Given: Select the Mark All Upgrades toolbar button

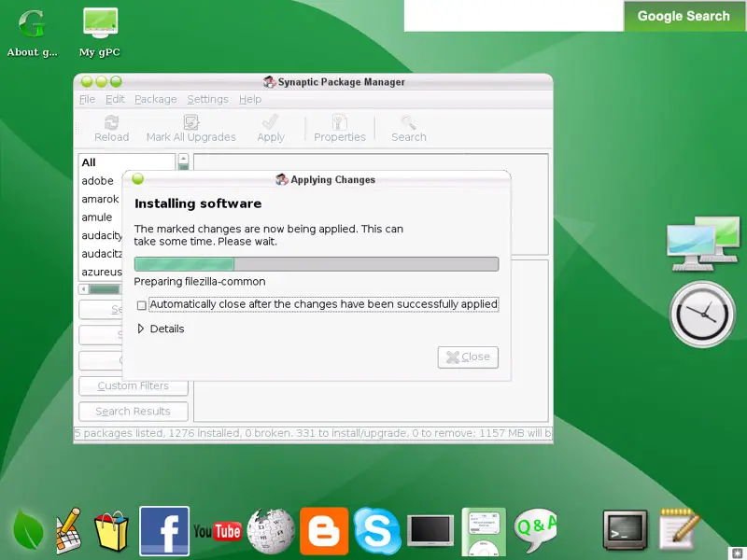Looking at the screenshot, I should click(191, 129).
